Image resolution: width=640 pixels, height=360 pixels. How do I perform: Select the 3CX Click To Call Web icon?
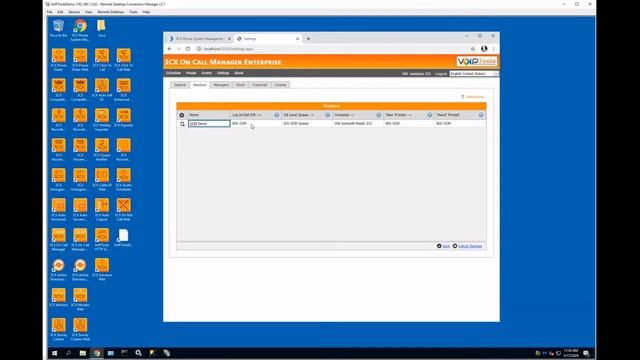[x=123, y=60]
